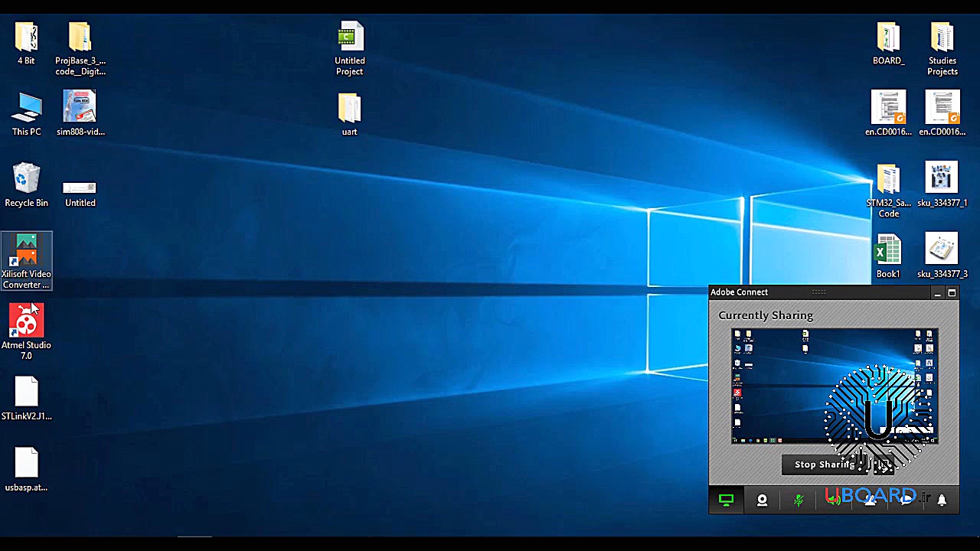The width and height of the screenshot is (980, 551).
Task: Select the usbasp.at file icon
Action: (x=26, y=470)
